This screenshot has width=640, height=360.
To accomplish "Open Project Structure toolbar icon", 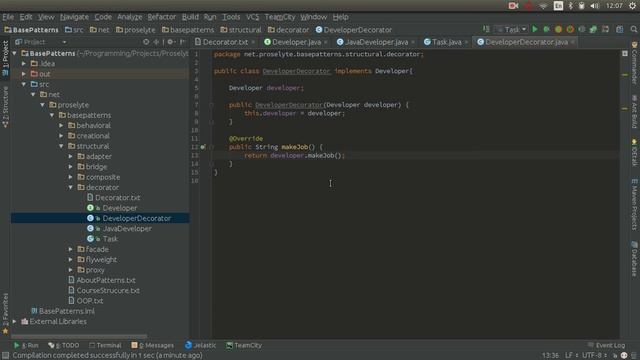I will pyautogui.click(x=620, y=29).
